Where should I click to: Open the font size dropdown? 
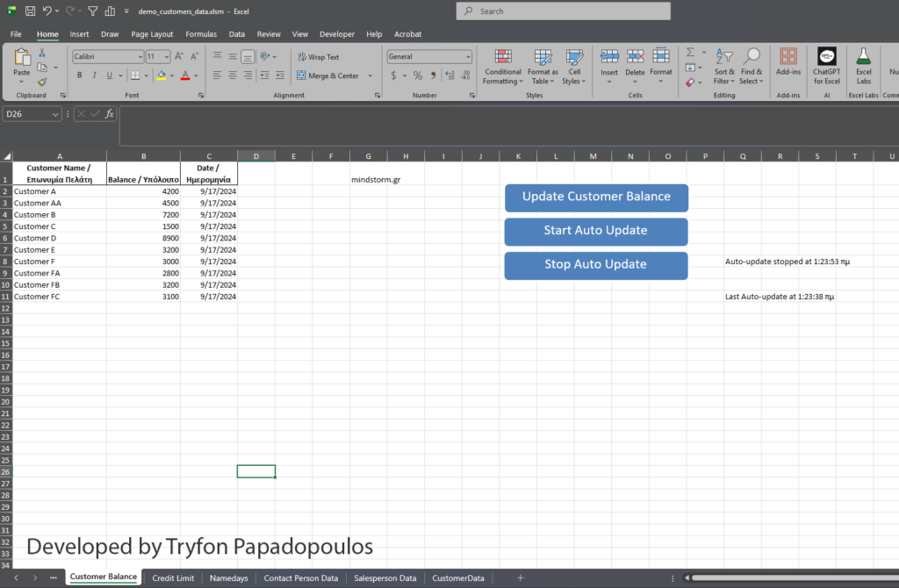pyautogui.click(x=167, y=57)
